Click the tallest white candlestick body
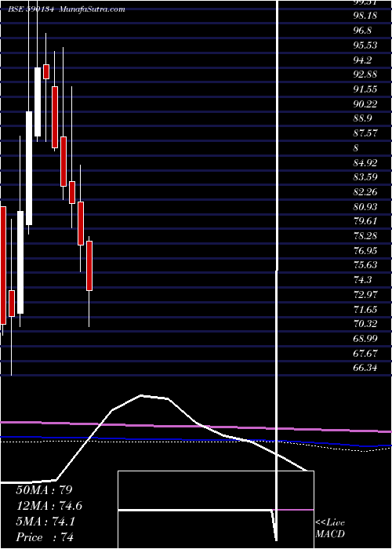The image size is (392, 549). [29, 168]
